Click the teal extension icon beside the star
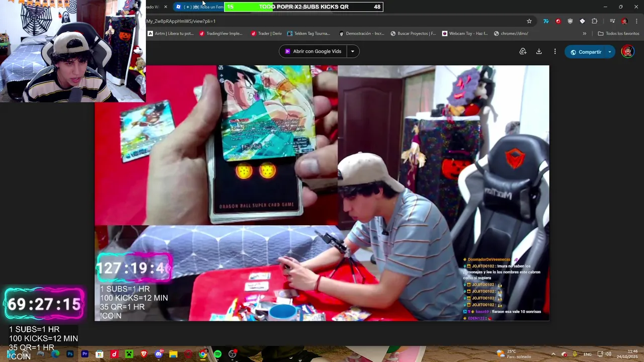This screenshot has height=362, width=644. click(x=546, y=21)
